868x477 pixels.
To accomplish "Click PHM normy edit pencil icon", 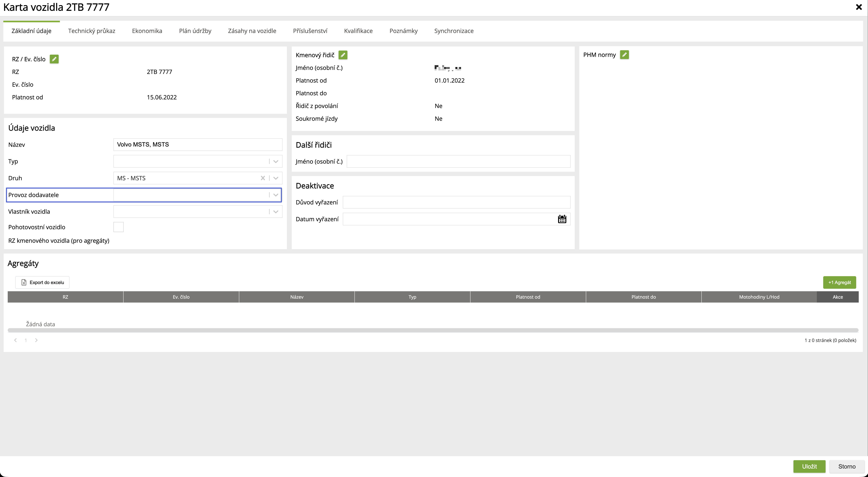I will pyautogui.click(x=624, y=55).
